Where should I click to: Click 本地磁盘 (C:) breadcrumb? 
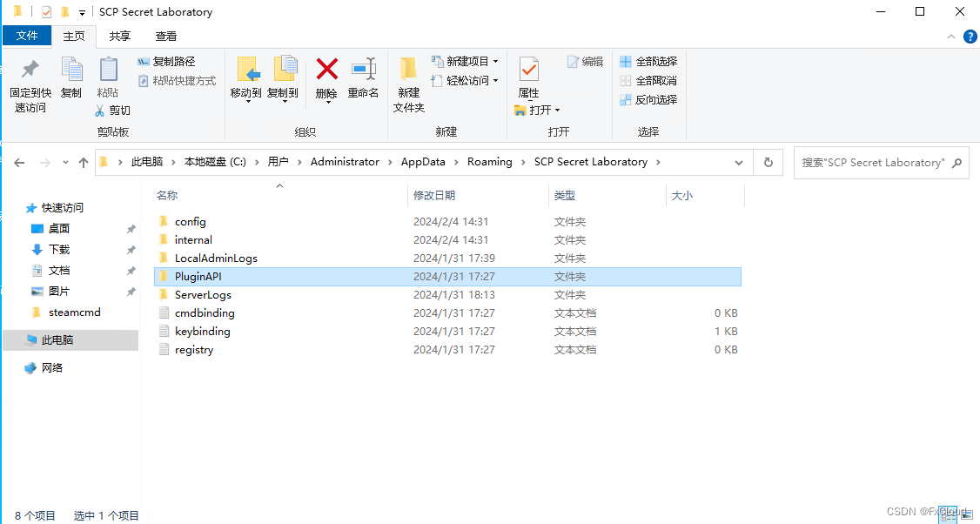pos(215,162)
